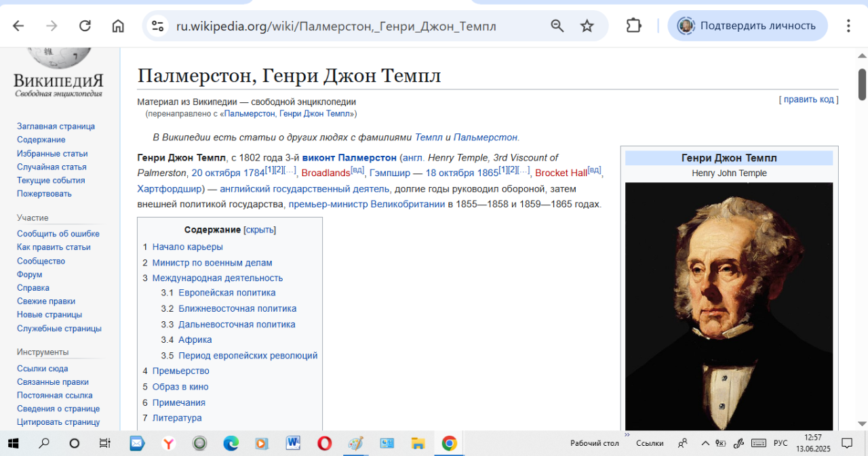Open the People icon in system tray
Screen dimensions: 868x456
[x=683, y=443]
